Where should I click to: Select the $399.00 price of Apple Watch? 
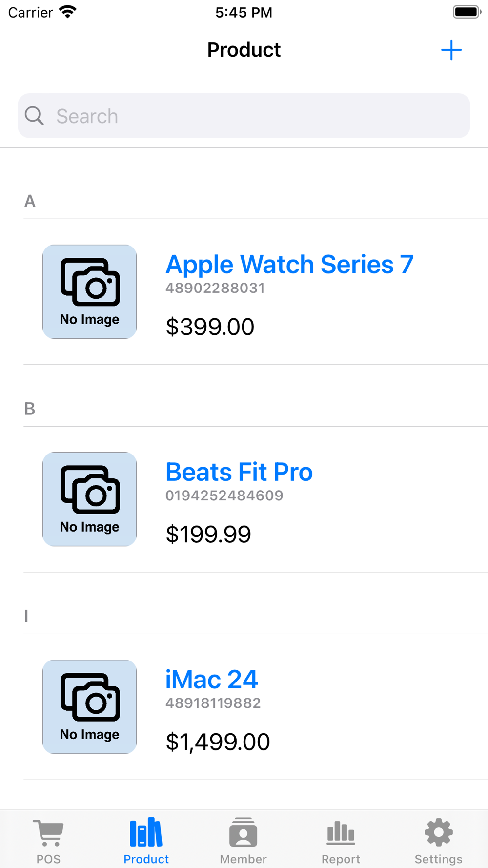(x=210, y=327)
